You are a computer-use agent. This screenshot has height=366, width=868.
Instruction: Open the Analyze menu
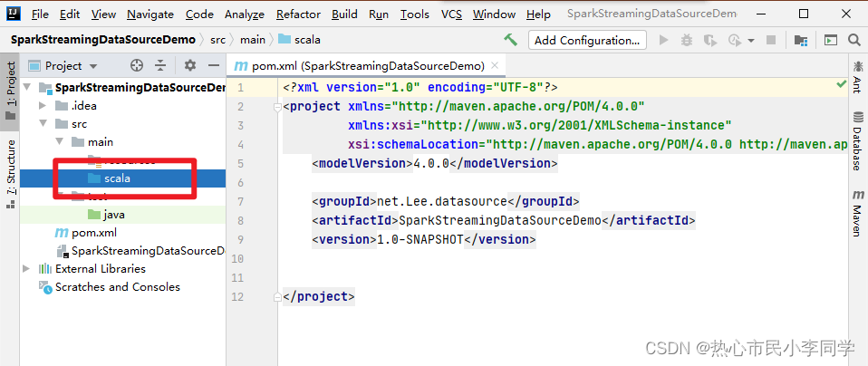(x=245, y=14)
